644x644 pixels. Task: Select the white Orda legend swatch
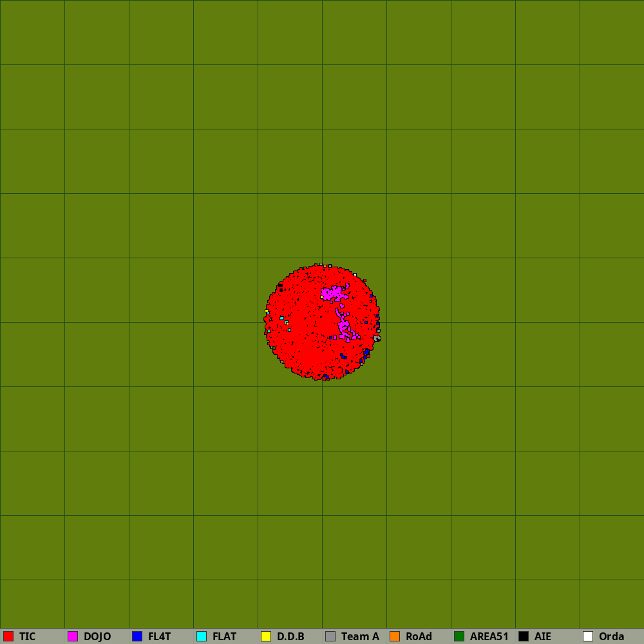click(588, 636)
